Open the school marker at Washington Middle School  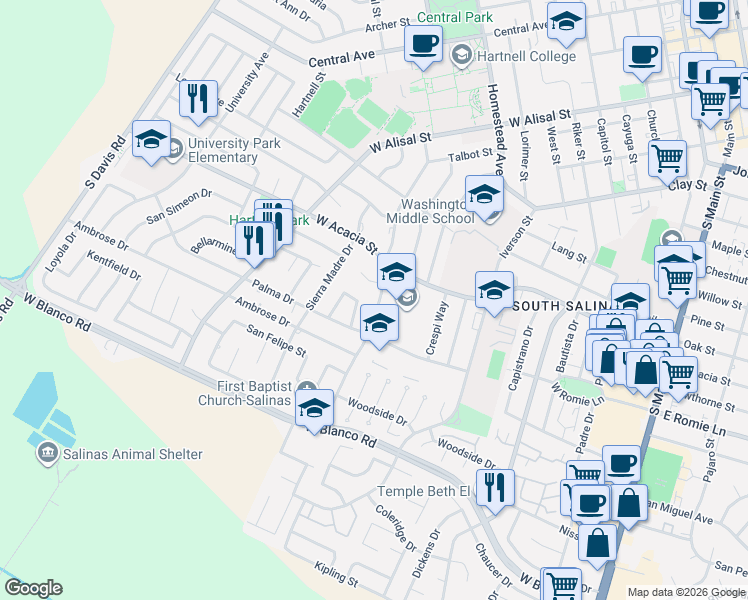(x=484, y=197)
